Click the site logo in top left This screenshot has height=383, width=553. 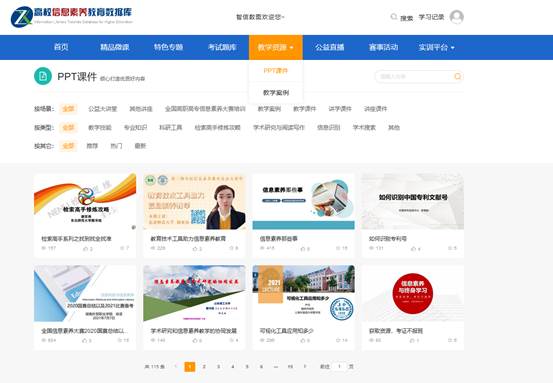72,17
